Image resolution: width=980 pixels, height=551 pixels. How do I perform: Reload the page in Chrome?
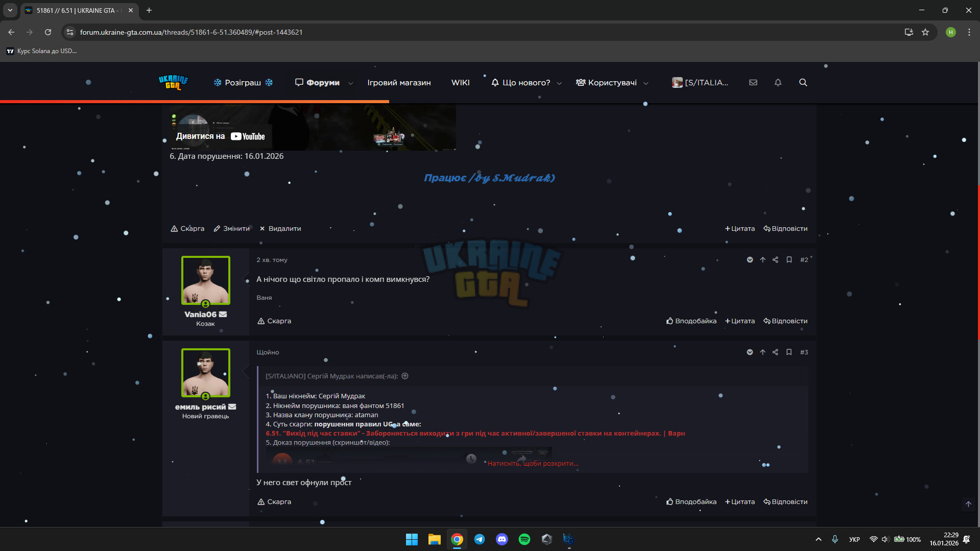48,32
